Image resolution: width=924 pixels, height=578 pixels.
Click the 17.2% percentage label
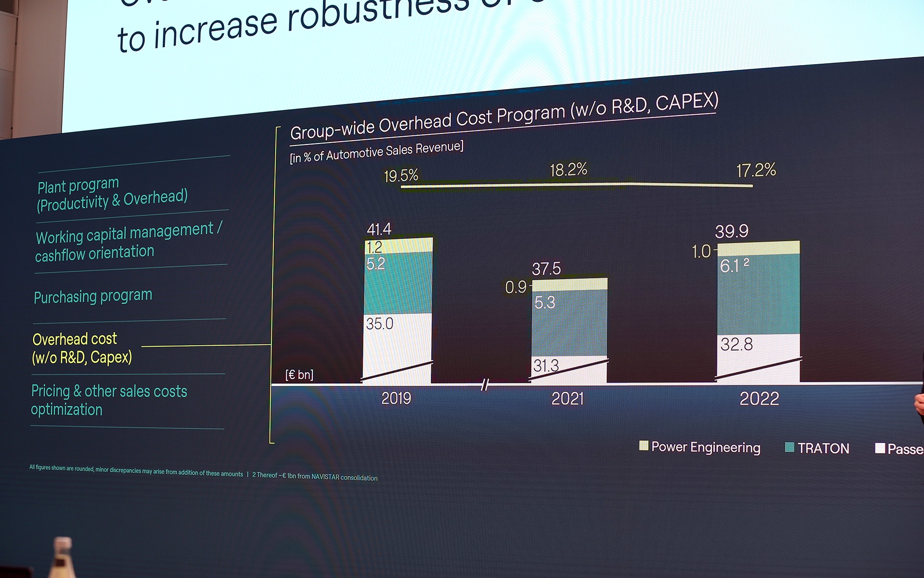[x=756, y=171]
